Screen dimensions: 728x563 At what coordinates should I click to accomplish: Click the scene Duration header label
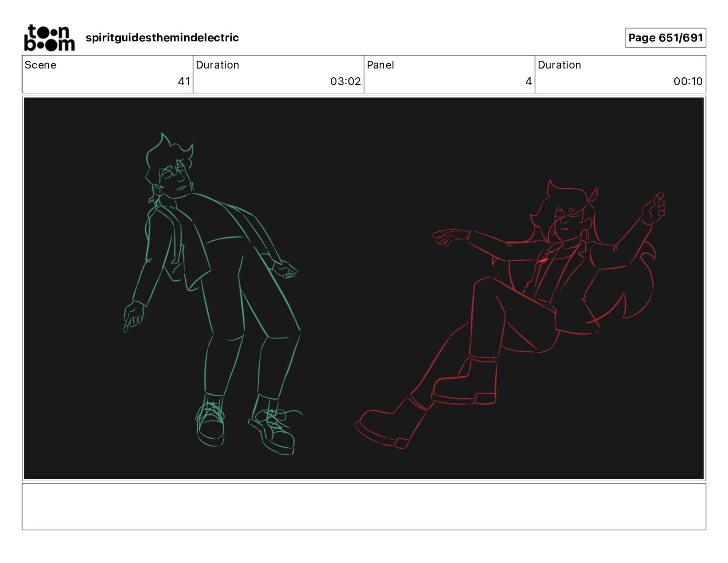217,65
